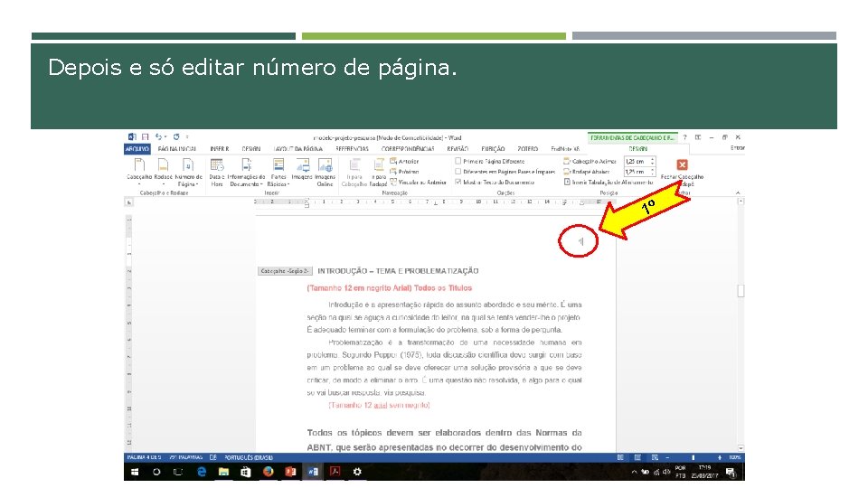Screen dimensions: 868x488
Task: Insert Data e Hora
Action: coord(216,172)
